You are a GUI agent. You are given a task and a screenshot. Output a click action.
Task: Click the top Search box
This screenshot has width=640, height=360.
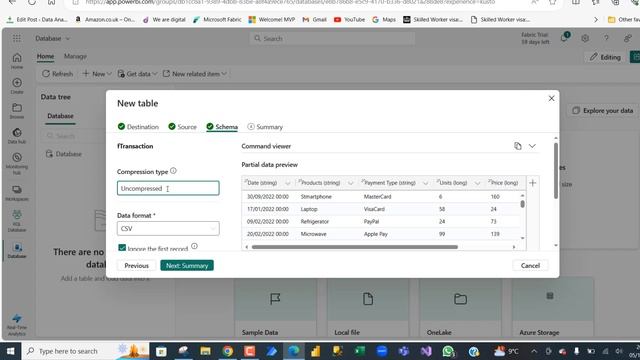332,38
